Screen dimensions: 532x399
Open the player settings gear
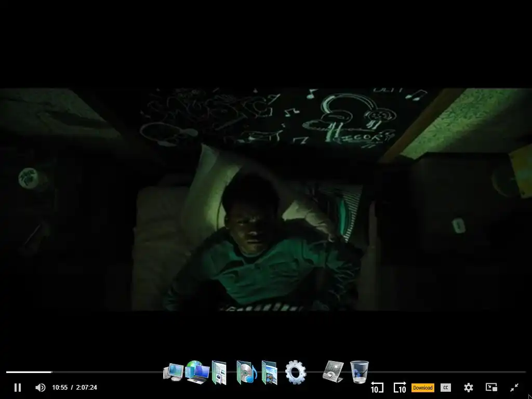point(469,388)
